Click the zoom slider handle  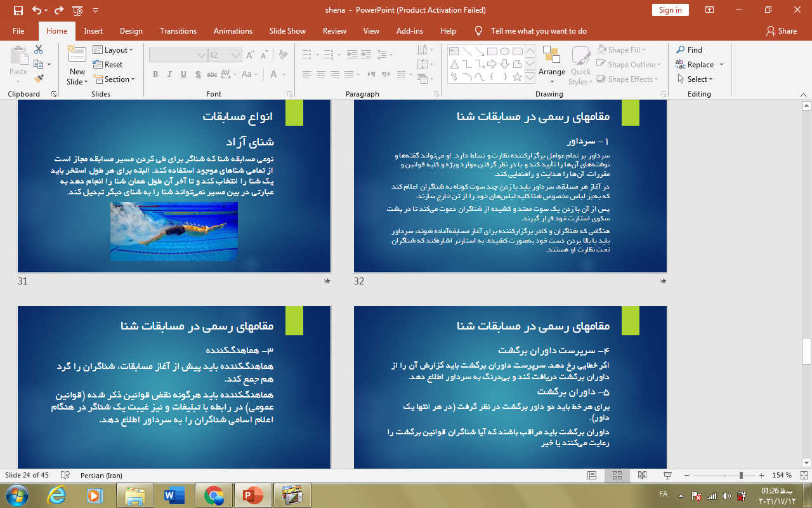tap(741, 475)
